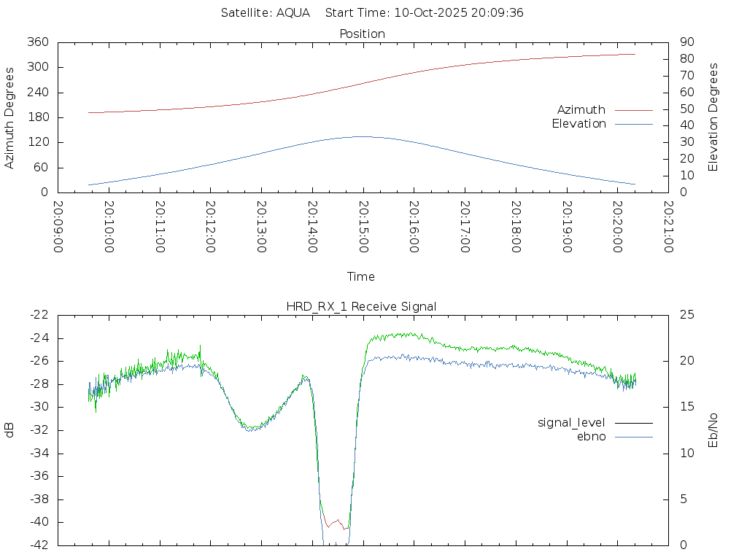Click the Azimuth Degrees axis label
The image size is (747, 560).
pyautogui.click(x=10, y=117)
